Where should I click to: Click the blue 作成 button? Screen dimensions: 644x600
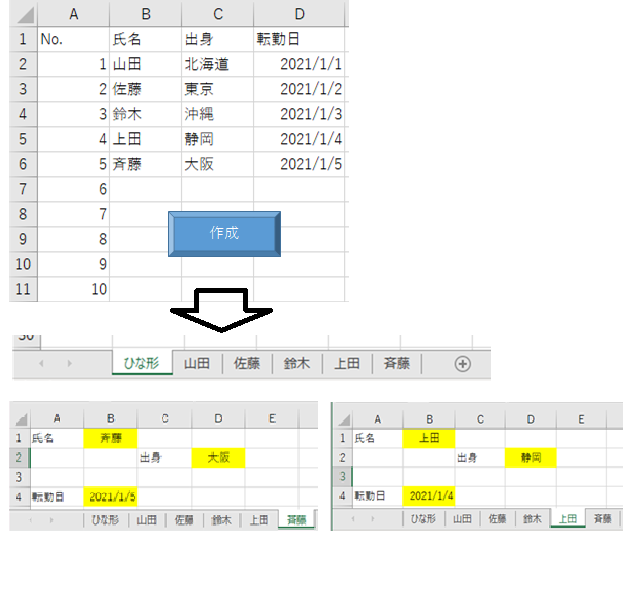pos(224,232)
